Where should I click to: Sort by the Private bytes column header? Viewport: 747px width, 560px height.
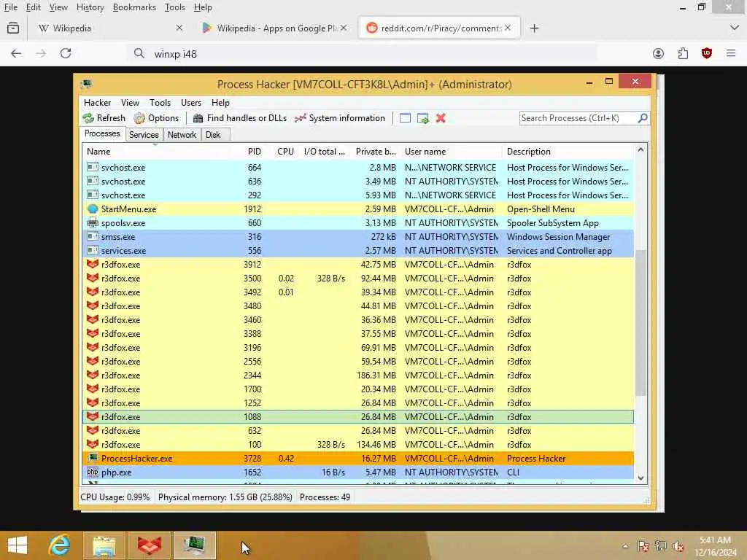(376, 152)
